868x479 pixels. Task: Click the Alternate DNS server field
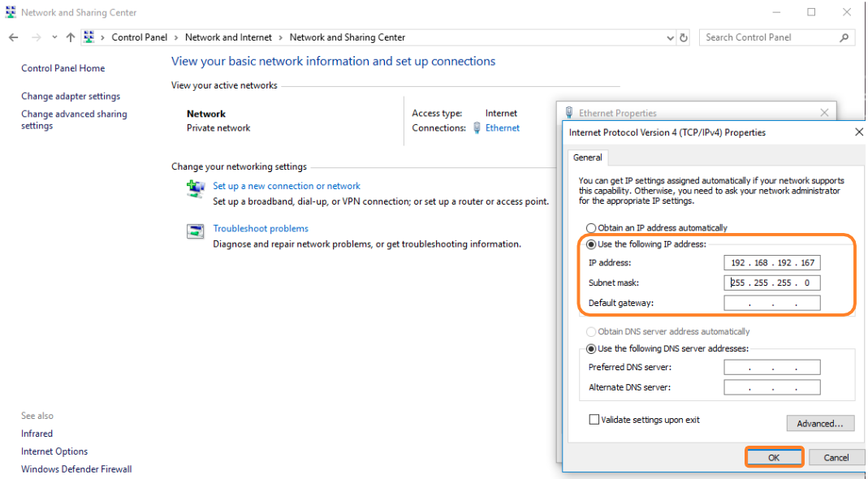pyautogui.click(x=772, y=387)
